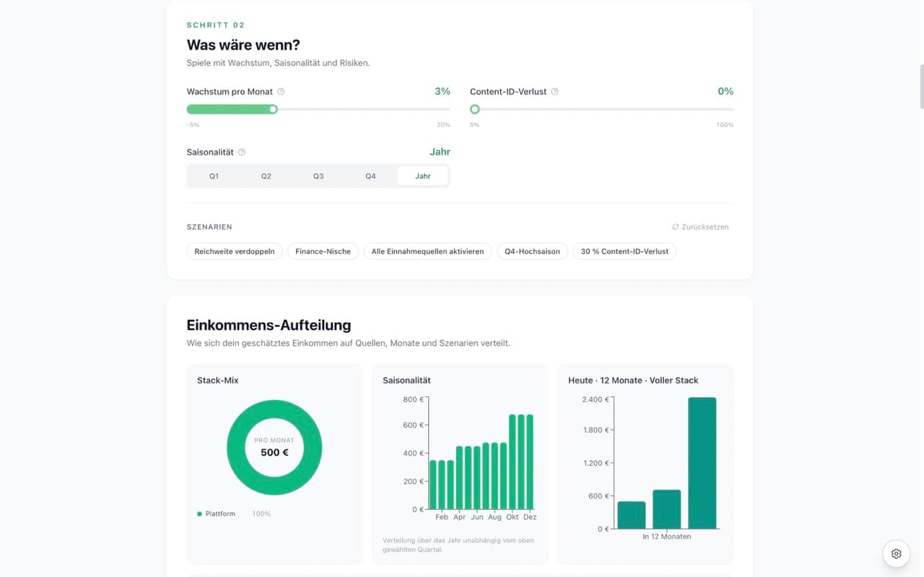This screenshot has height=577, width=924.
Task: Open help icon next to Saisonalität
Action: (242, 152)
